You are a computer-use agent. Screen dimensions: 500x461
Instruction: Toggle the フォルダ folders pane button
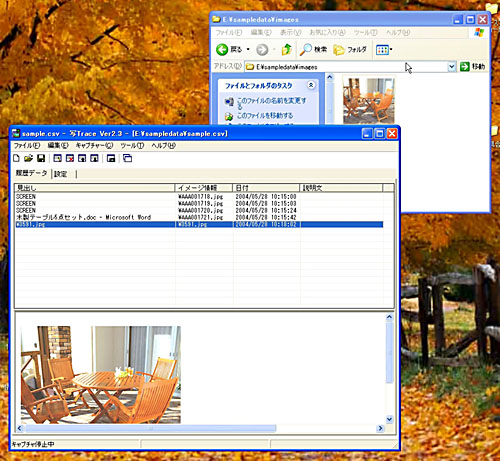(x=350, y=50)
